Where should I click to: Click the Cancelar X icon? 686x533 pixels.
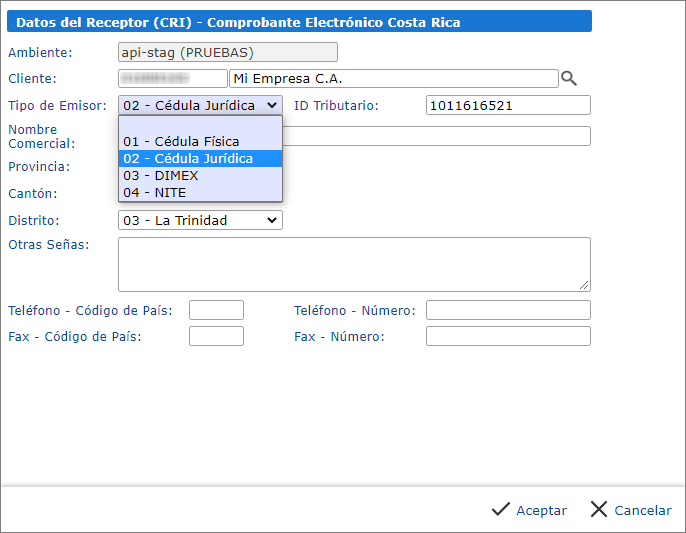[x=599, y=510]
